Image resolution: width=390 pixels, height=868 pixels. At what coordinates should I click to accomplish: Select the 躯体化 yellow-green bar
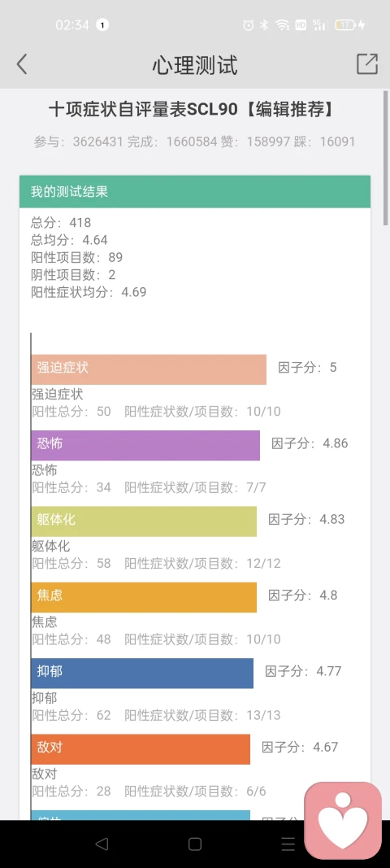click(144, 521)
